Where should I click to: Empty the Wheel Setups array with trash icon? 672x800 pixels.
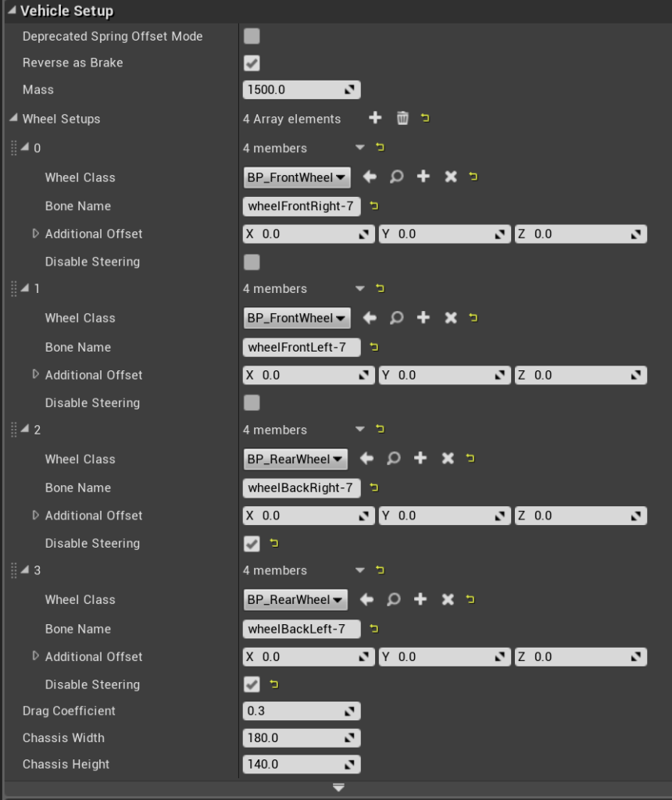coord(402,118)
